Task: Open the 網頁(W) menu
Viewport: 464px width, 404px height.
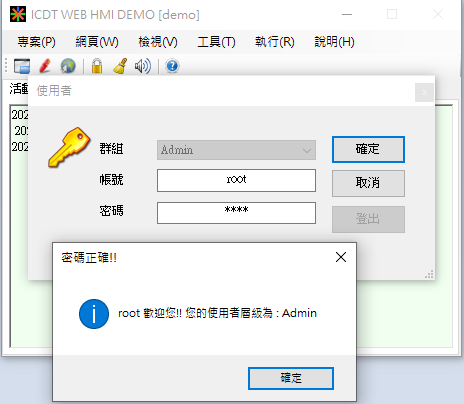Action: tap(97, 42)
